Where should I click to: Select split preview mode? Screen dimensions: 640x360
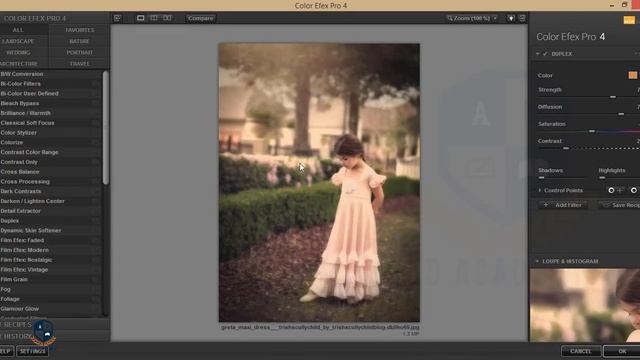154,18
